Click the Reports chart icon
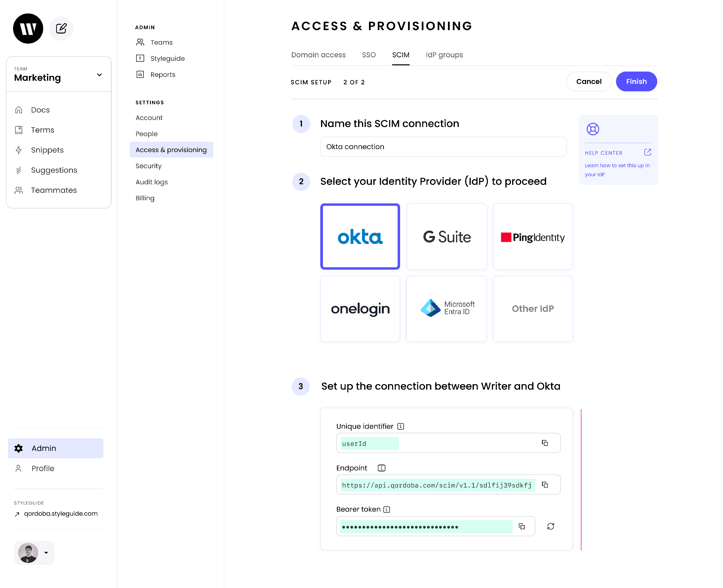The width and height of the screenshot is (723, 588). coord(140,74)
